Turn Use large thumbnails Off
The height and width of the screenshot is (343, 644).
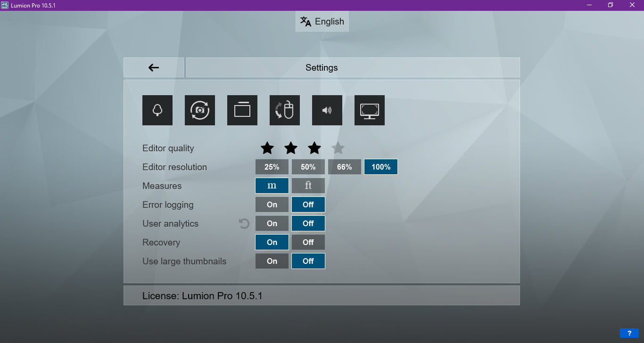tap(308, 261)
